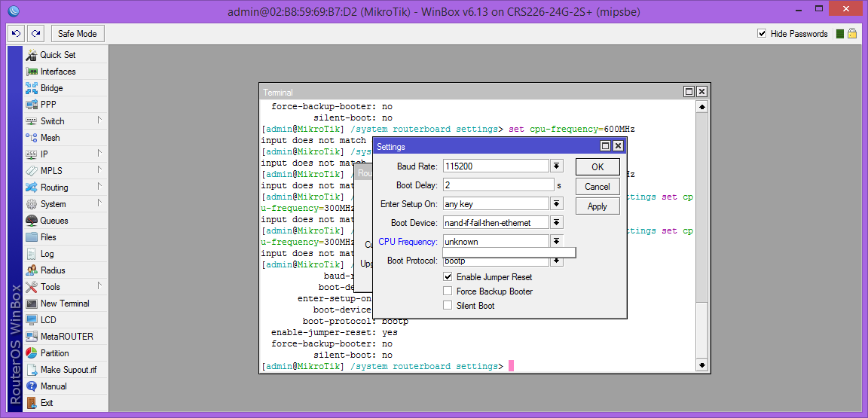Click the 'enable-jumper-reset: yes' terminal line
The width and height of the screenshot is (868, 418).
pyautogui.click(x=335, y=333)
